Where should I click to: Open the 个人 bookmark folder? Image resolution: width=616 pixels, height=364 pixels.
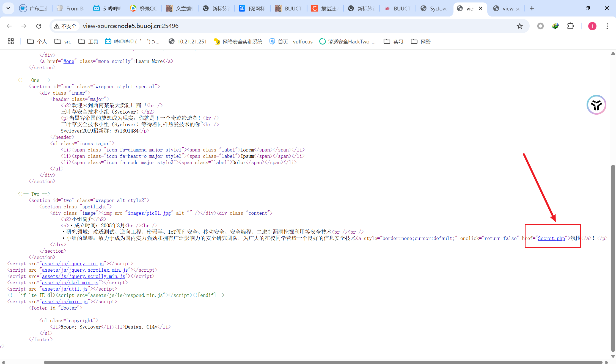tap(37, 42)
